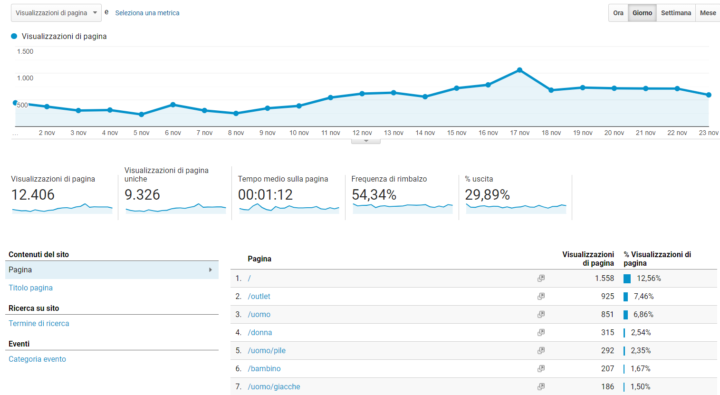The image size is (720, 395).
Task: Open Termine di ricerca link
Action: (x=39, y=323)
